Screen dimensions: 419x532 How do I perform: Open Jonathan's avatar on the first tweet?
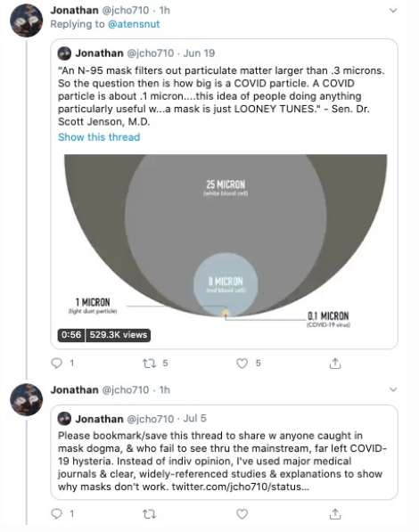[27, 20]
